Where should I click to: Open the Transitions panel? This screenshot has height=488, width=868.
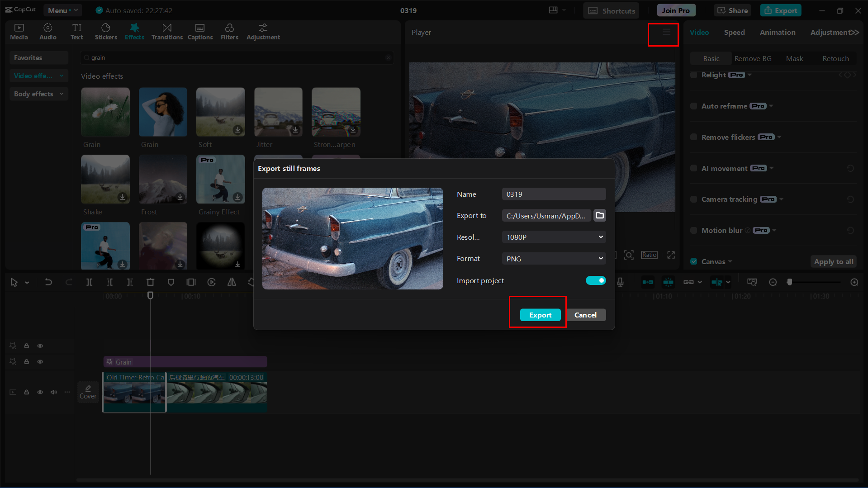167,31
